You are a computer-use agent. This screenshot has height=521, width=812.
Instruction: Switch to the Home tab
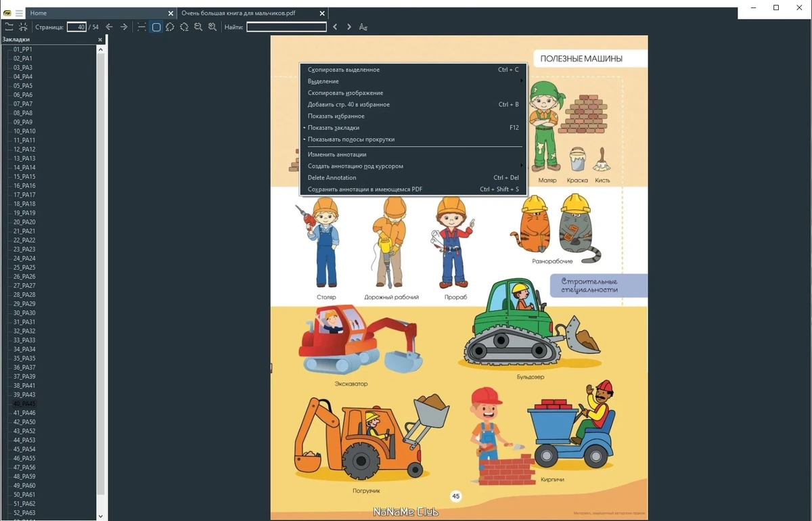[39, 14]
